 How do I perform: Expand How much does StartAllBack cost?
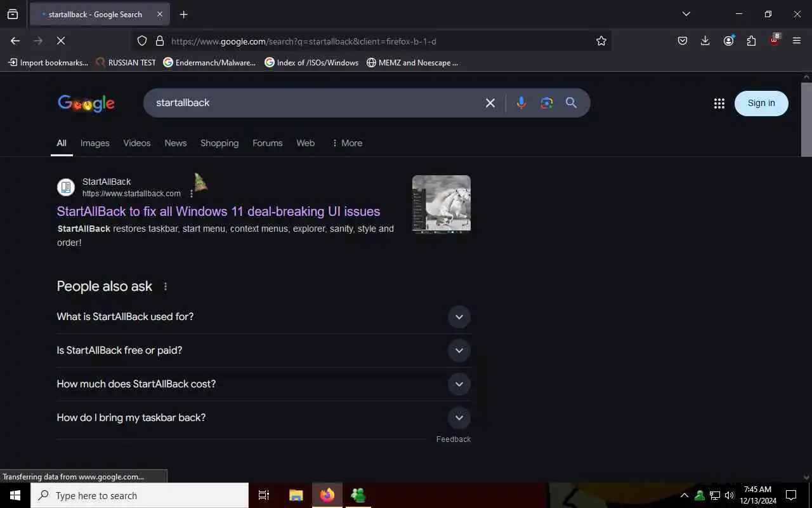(264, 384)
